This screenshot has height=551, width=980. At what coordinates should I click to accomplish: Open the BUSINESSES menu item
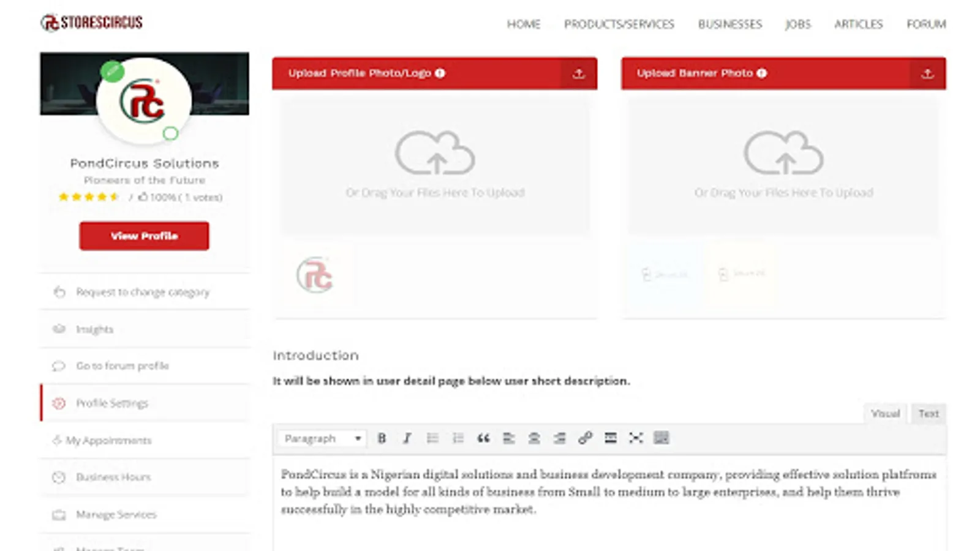[x=730, y=24]
